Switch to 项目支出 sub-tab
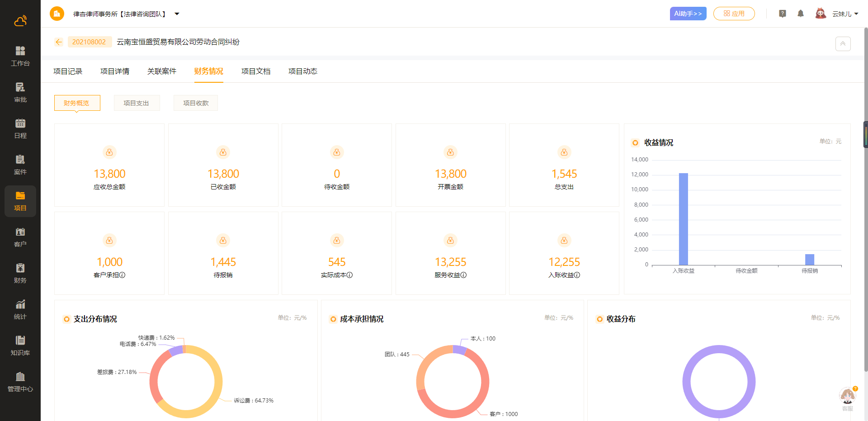This screenshot has width=868, height=421. 137,103
